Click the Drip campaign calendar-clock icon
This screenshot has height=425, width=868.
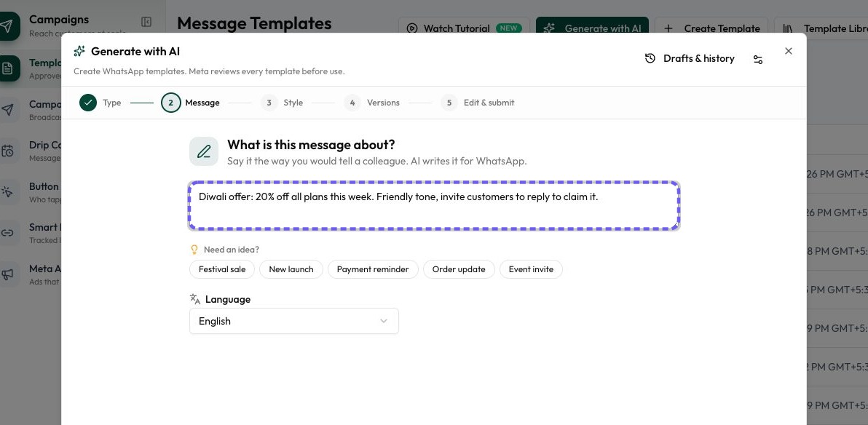pyautogui.click(x=7, y=151)
